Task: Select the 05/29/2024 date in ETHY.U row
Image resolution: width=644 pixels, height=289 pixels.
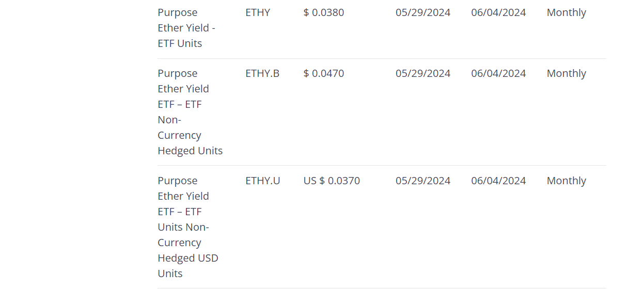Action: point(423,181)
